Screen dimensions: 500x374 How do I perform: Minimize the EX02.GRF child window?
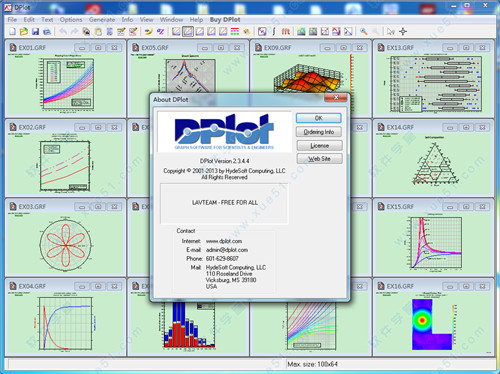tap(82, 127)
